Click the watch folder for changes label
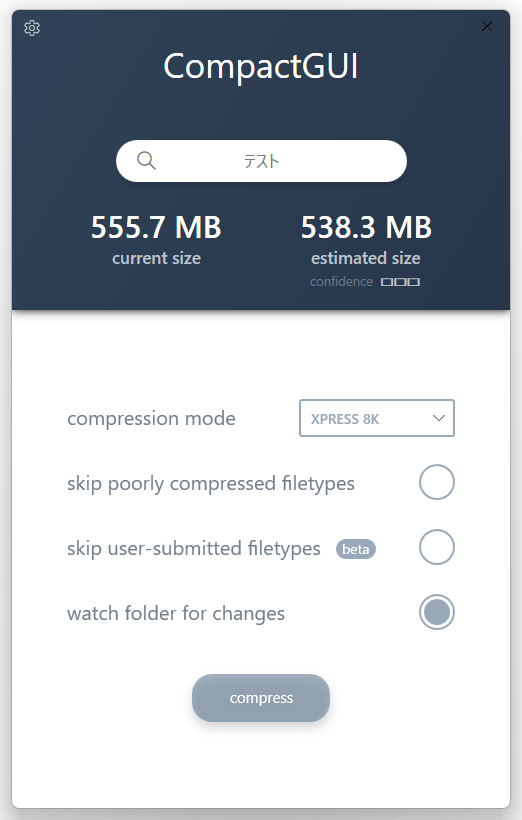This screenshot has width=522, height=820. 176,613
